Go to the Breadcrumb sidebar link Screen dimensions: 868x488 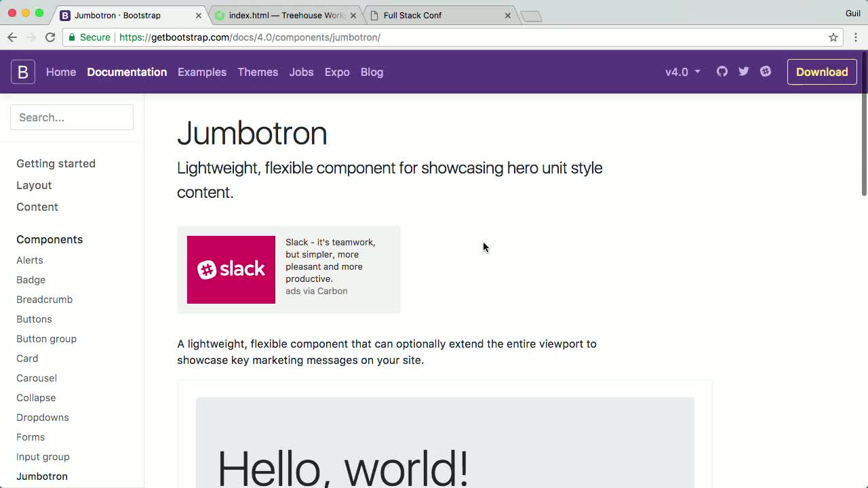45,300
